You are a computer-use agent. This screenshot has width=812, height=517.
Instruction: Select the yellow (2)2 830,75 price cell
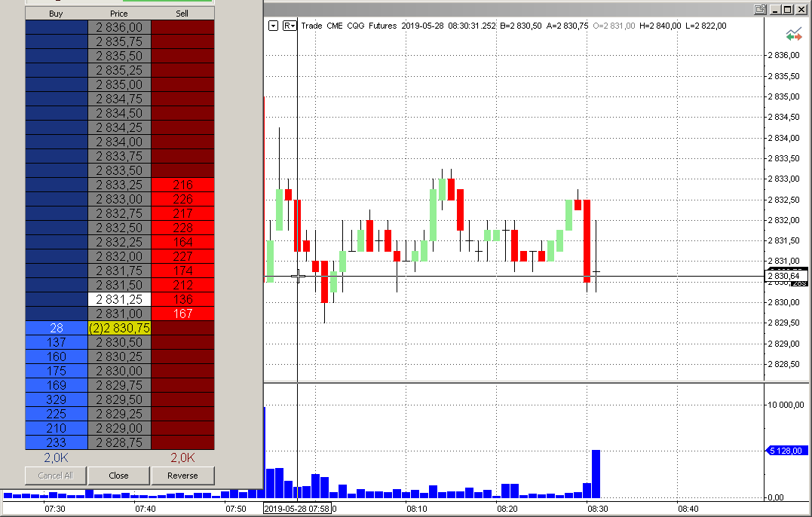[119, 328]
